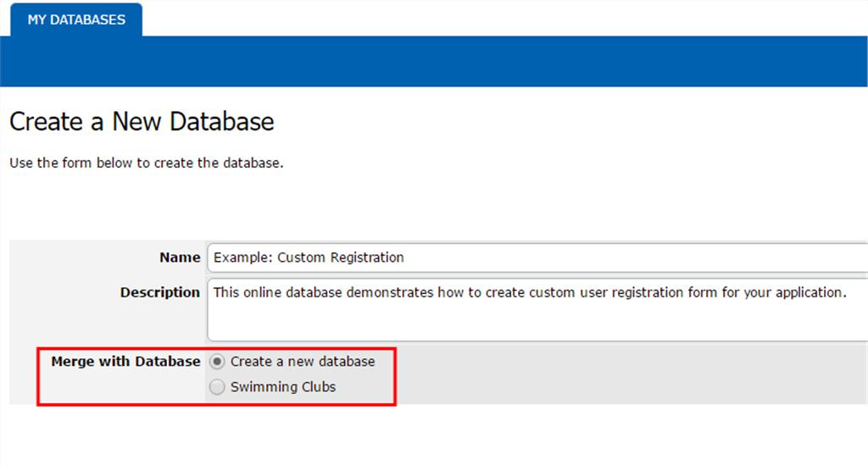Image resolution: width=868 pixels, height=466 pixels.
Task: Click the gray area right of Create a new database
Action: pyautogui.click(x=631, y=362)
